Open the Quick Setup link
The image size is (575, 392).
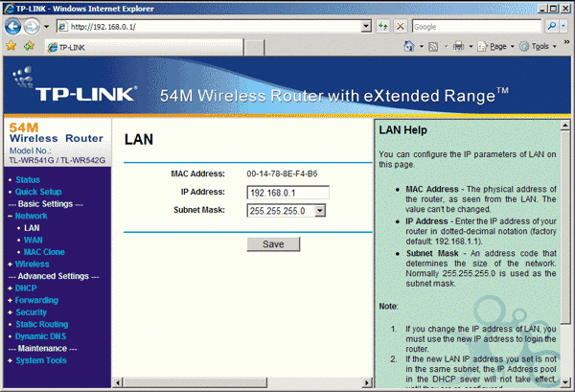[x=38, y=192]
